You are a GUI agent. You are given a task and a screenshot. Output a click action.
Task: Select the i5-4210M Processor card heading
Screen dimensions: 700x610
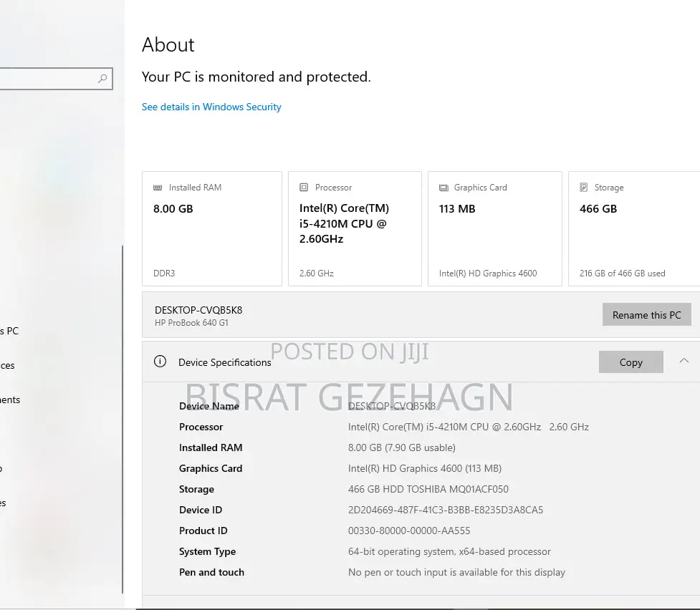[x=344, y=223]
